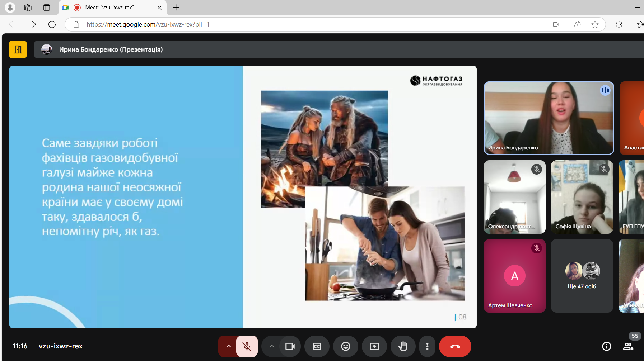This screenshot has height=361, width=644.
Task: Click the Нафтогаз logo on slide
Action: coord(436,80)
